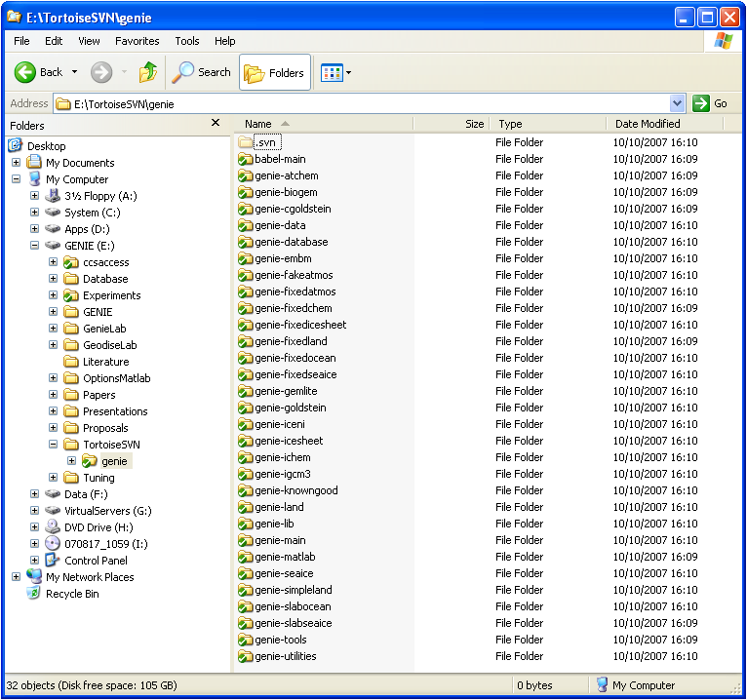The image size is (747, 700).
Task: Expand the genie tree node
Action: coord(71,461)
